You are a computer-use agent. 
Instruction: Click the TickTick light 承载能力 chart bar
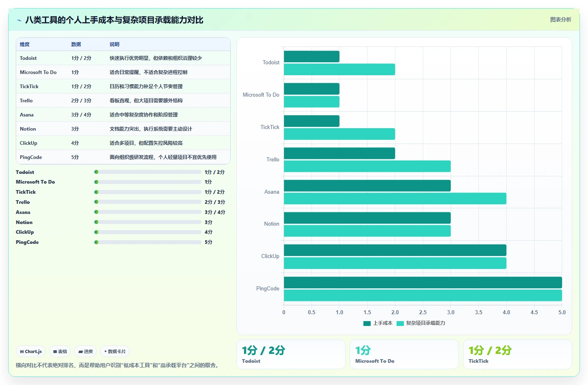pos(340,134)
